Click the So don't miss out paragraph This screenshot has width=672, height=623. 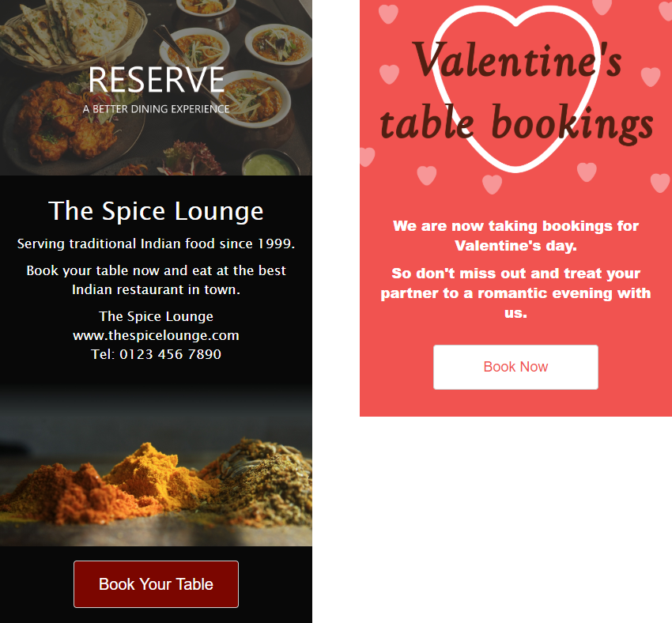tap(515, 293)
